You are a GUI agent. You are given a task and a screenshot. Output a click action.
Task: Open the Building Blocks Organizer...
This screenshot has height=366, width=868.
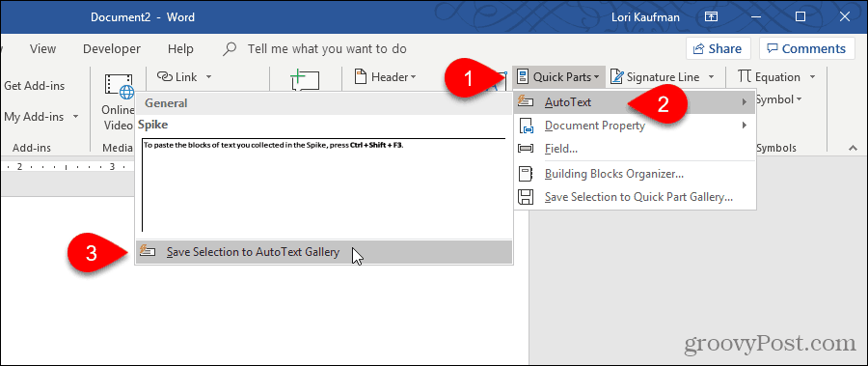(635, 174)
